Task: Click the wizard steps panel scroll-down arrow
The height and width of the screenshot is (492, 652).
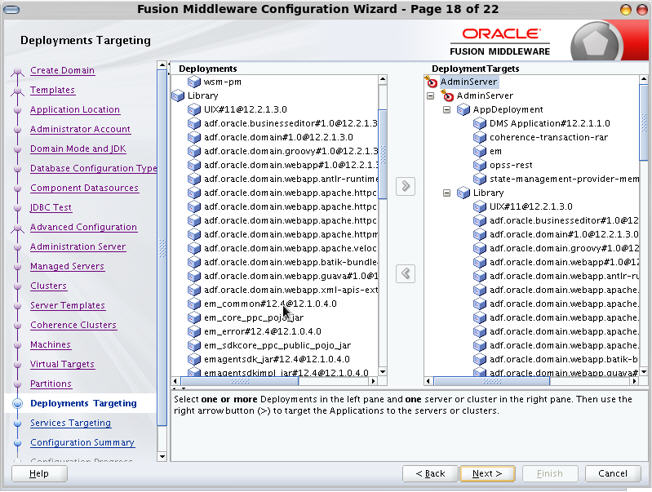Action: coord(162,457)
